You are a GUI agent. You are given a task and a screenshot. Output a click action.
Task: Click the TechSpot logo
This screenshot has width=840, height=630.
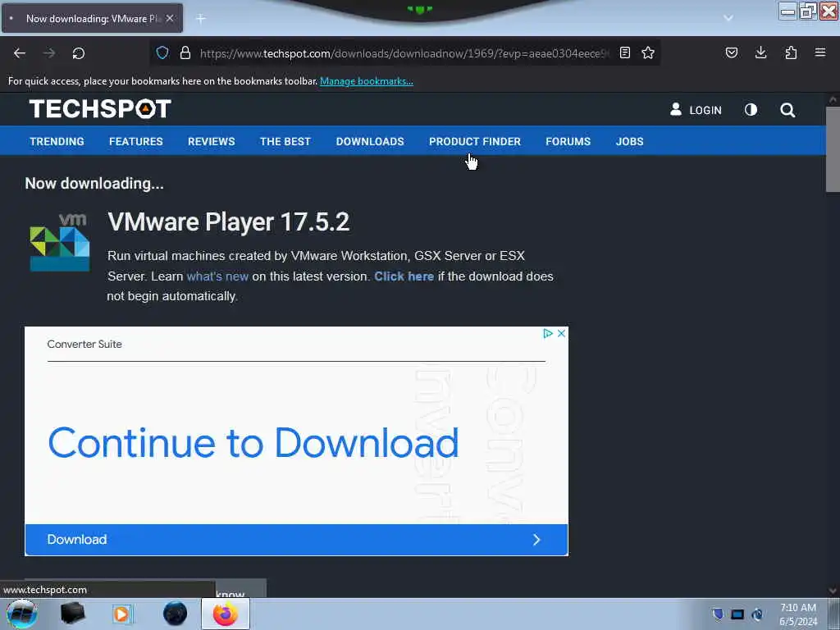pos(100,109)
